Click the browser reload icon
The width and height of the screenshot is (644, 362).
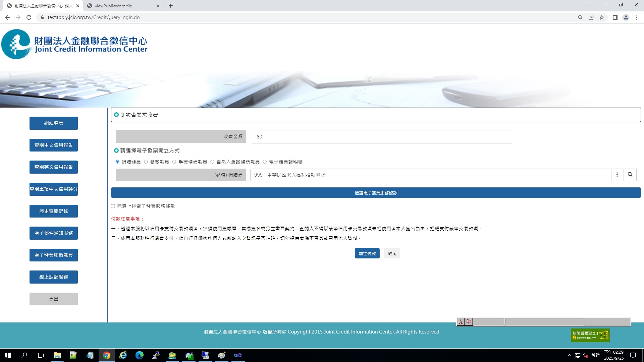(x=29, y=17)
